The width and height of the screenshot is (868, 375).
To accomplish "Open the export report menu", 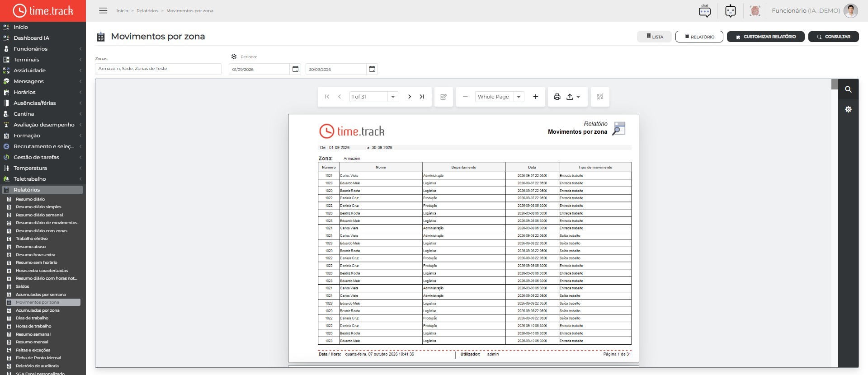I will pyautogui.click(x=573, y=97).
